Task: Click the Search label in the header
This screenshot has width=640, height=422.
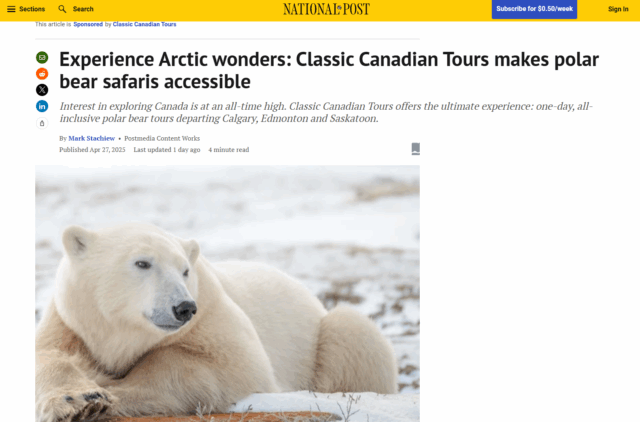Action: (x=83, y=9)
